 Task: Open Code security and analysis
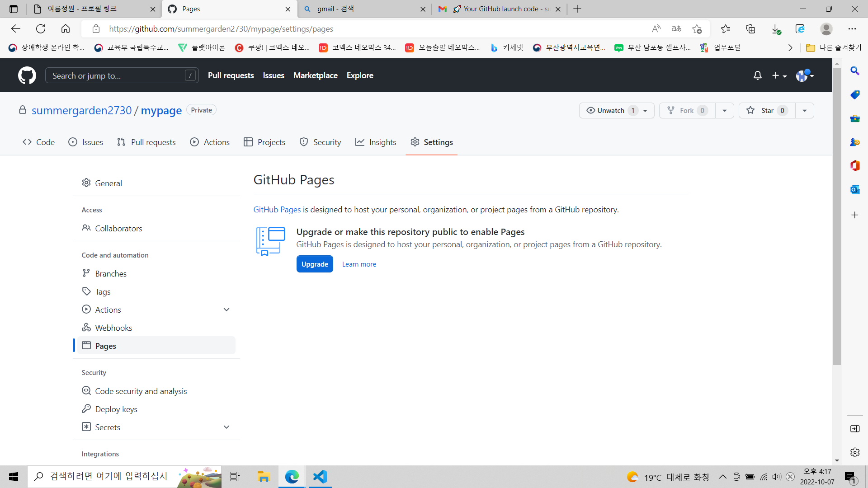coord(156,391)
